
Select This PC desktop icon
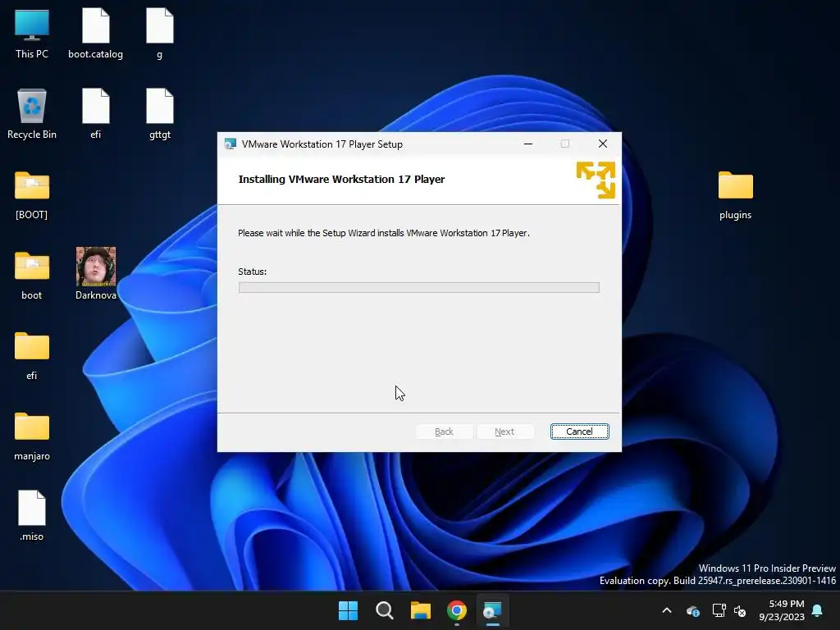[32, 34]
